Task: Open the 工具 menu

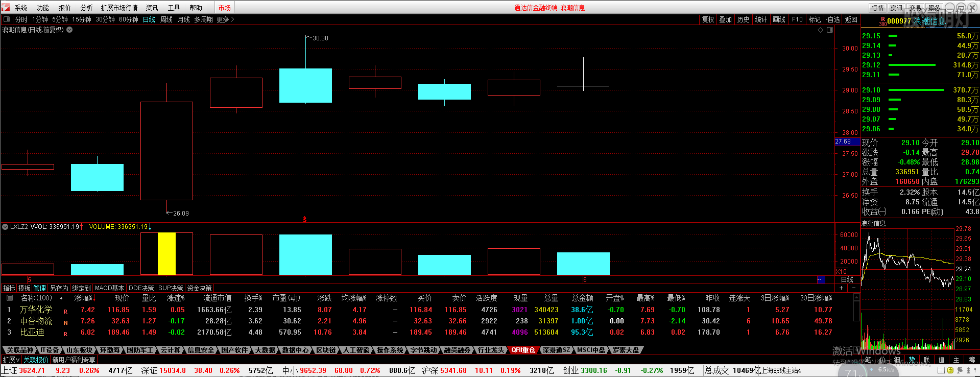Action: click(174, 8)
